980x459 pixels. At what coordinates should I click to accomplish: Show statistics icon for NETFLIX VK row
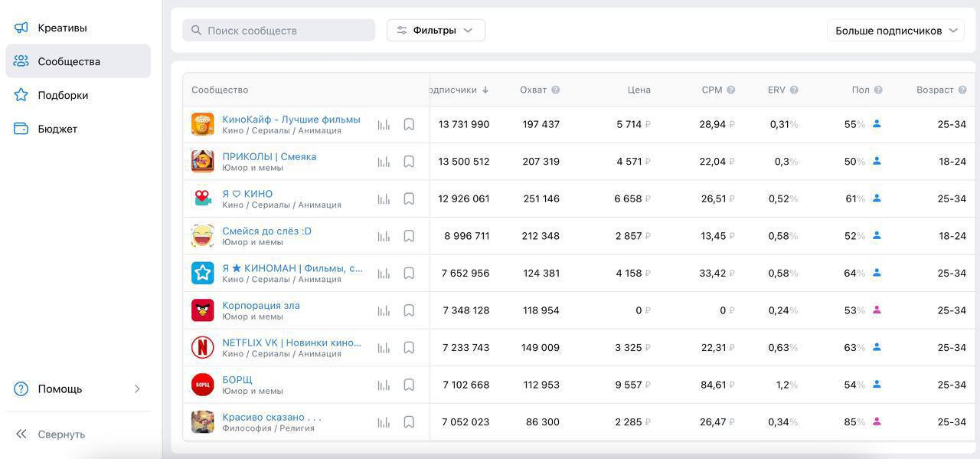(x=384, y=348)
